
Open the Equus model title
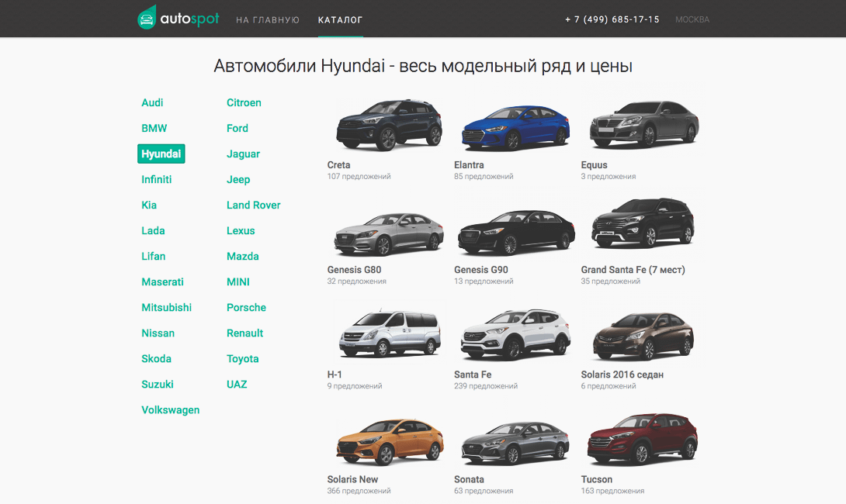594,165
